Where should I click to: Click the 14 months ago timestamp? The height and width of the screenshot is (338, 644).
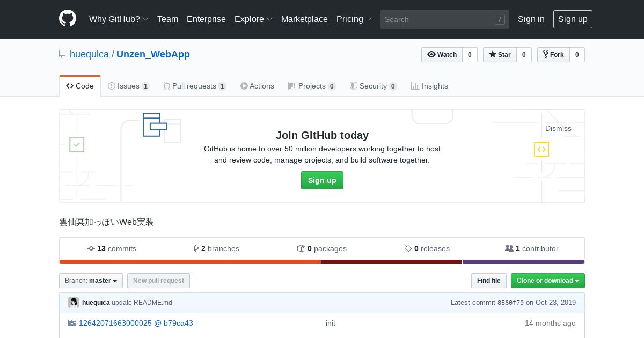pos(550,323)
